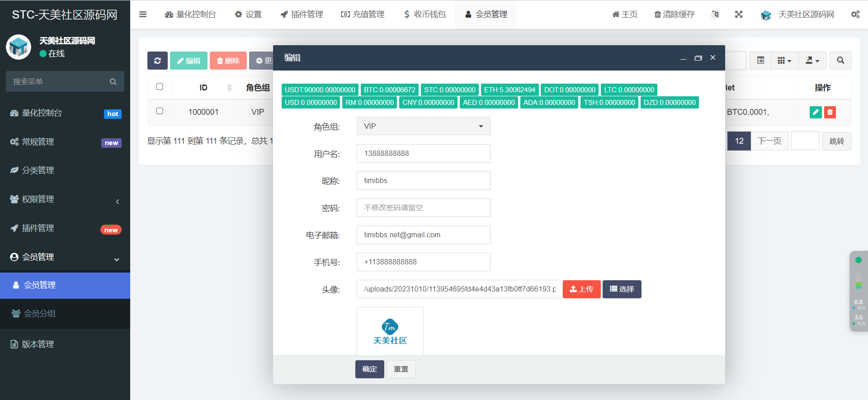
Task: Select the 会员管理 top tab
Action: click(486, 14)
